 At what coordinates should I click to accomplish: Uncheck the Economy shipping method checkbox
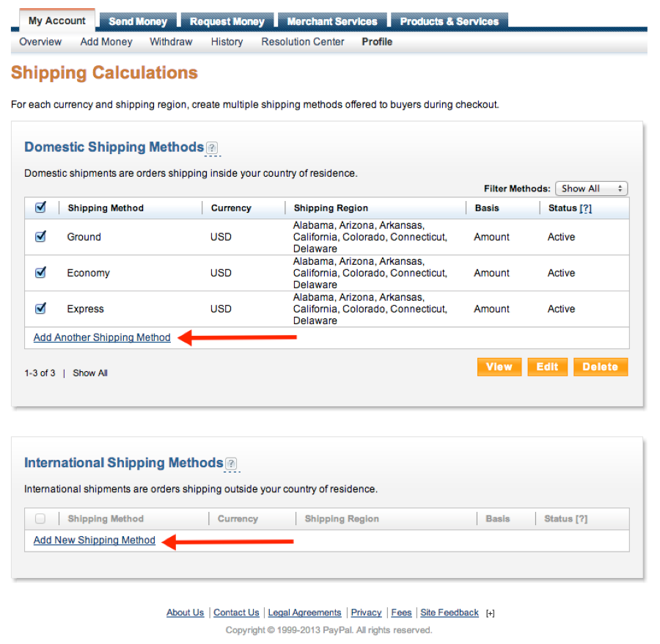point(41,273)
